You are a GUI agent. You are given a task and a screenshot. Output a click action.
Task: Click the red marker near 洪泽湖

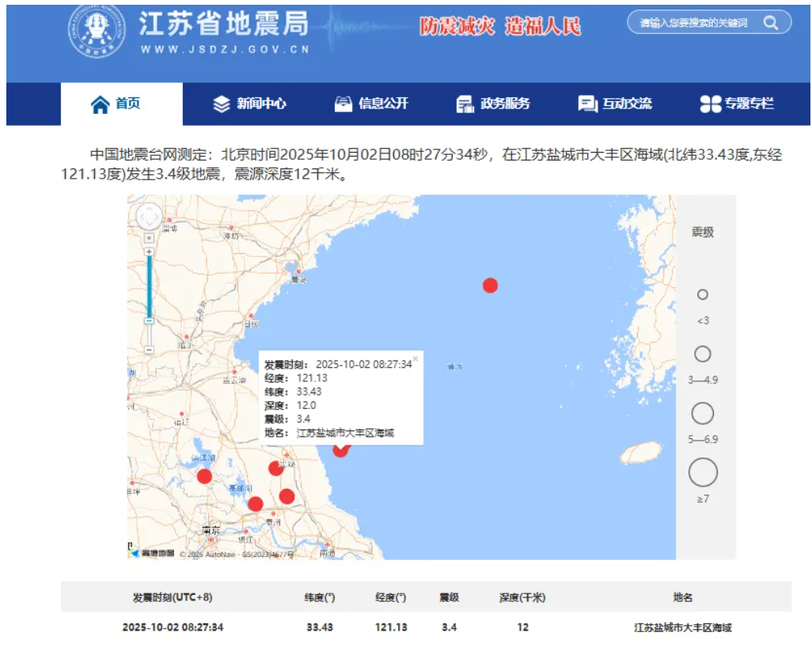204,476
